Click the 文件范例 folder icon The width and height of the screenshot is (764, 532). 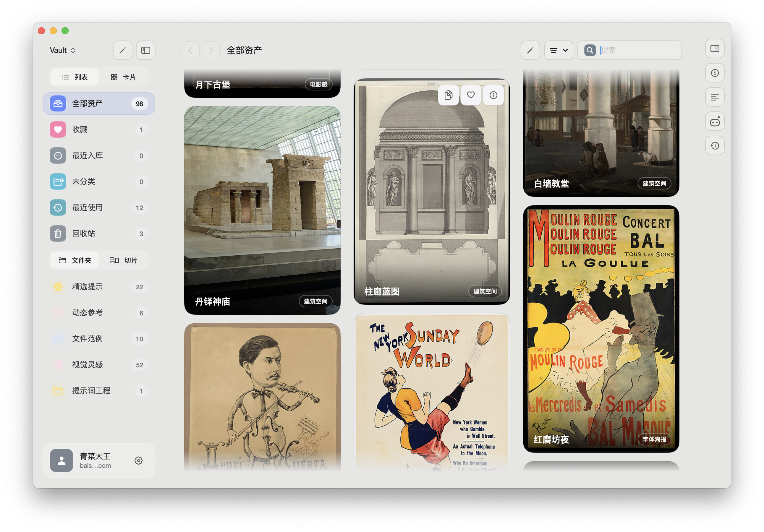[x=58, y=339]
